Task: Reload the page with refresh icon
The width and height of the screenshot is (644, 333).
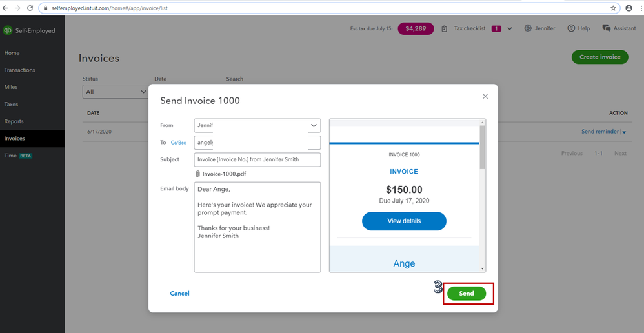Action: click(x=30, y=8)
